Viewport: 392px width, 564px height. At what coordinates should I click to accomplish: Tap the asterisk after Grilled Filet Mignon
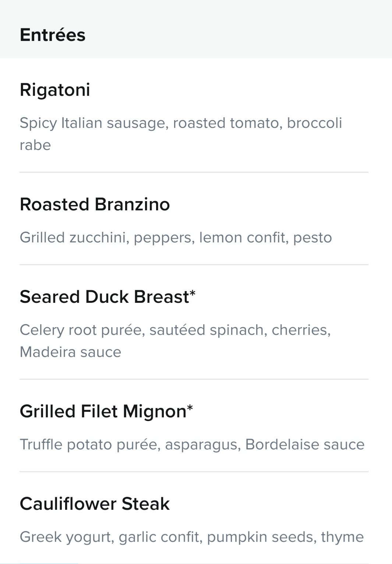click(x=190, y=409)
